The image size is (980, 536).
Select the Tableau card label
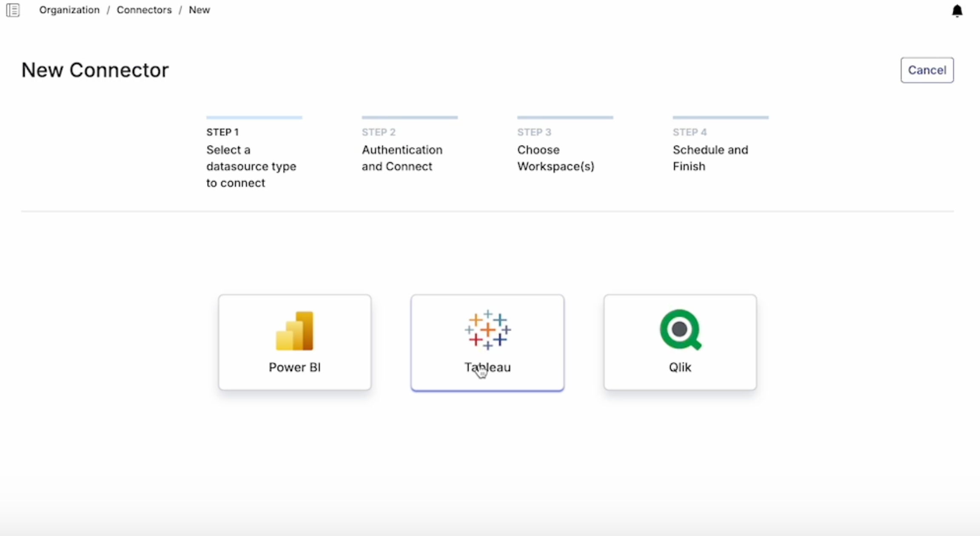pos(487,367)
